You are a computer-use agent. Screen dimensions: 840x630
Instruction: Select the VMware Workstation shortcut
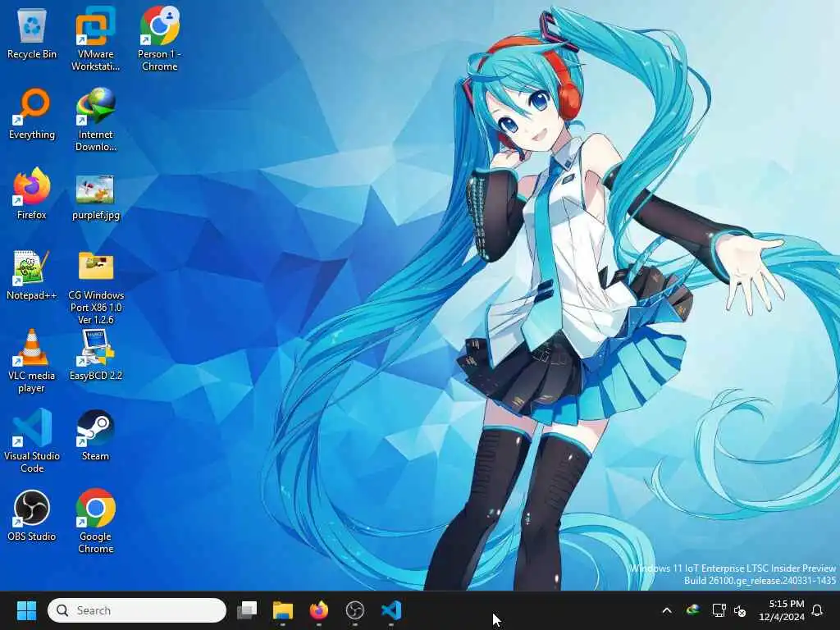click(x=95, y=39)
